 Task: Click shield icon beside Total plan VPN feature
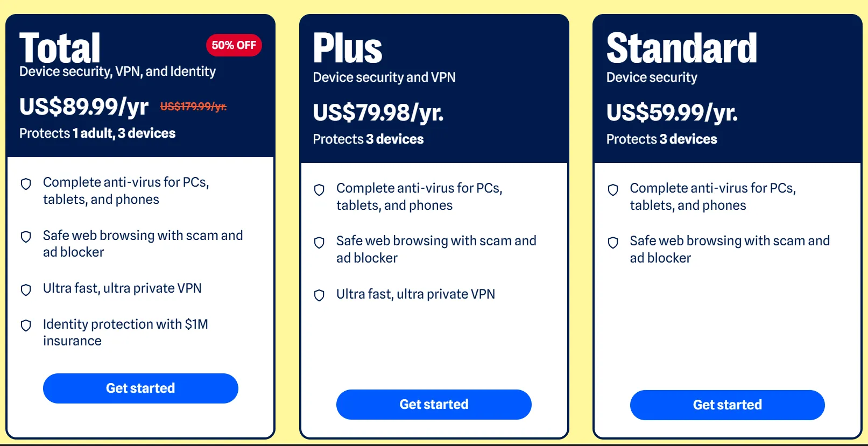coord(26,290)
